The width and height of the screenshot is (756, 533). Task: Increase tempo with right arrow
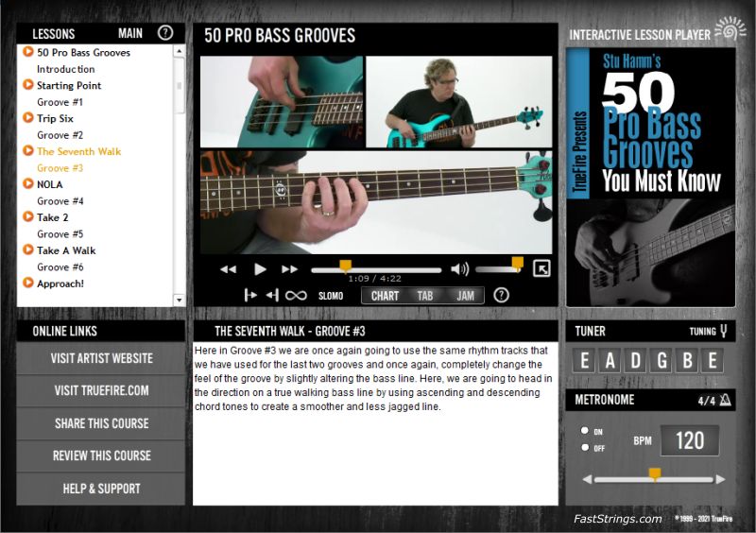(x=721, y=479)
